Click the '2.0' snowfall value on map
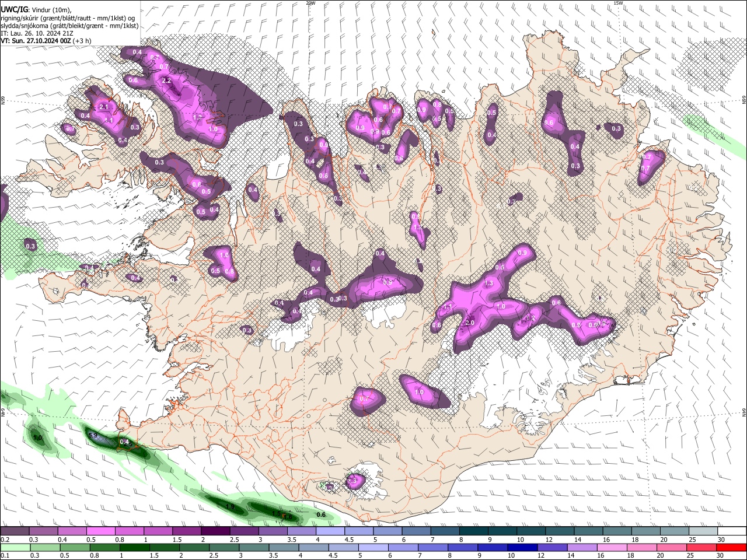747x560 pixels. pyautogui.click(x=469, y=323)
